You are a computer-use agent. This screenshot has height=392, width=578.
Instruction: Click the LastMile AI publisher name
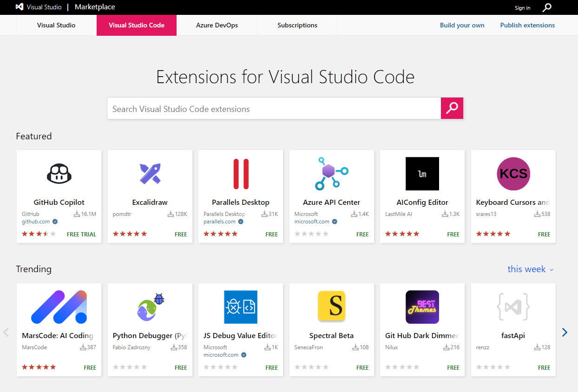pos(399,214)
